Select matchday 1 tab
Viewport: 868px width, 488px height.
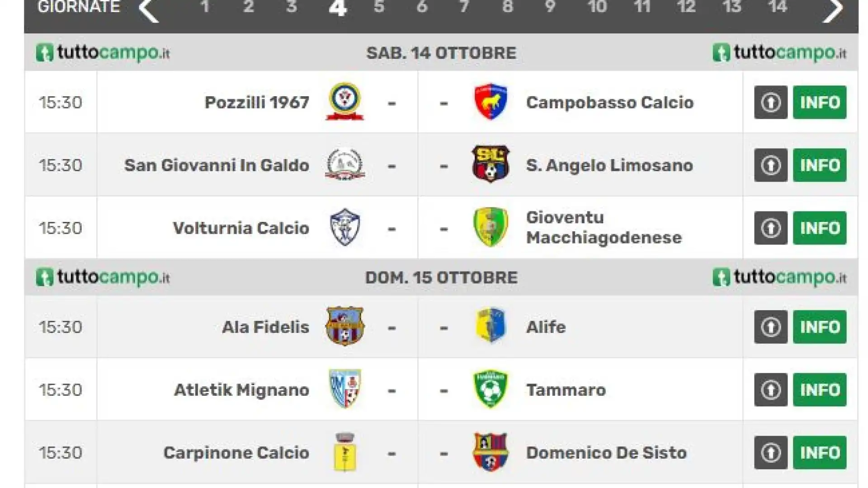[205, 7]
